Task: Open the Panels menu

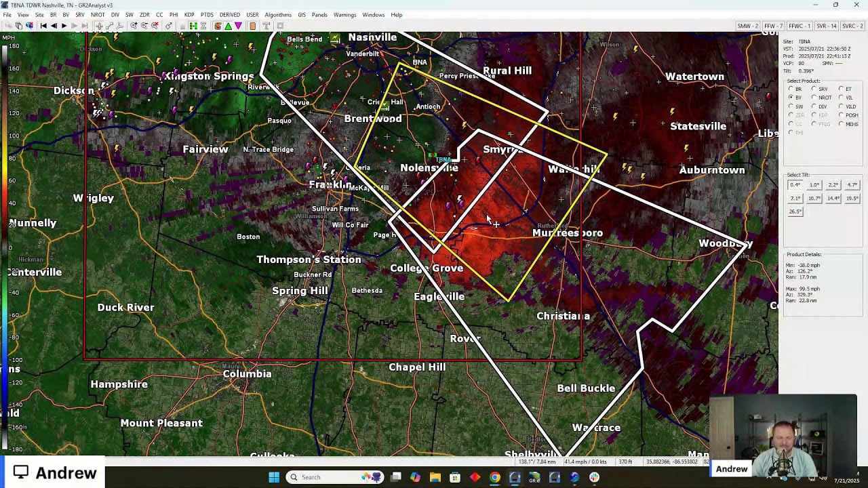Action: tap(319, 15)
